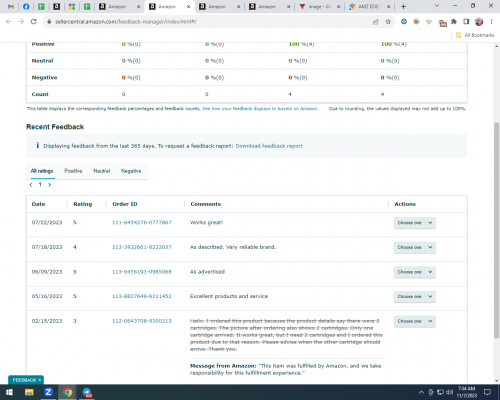The height and width of the screenshot is (400, 500).
Task: Open the Windows notification center
Action: pos(487,392)
